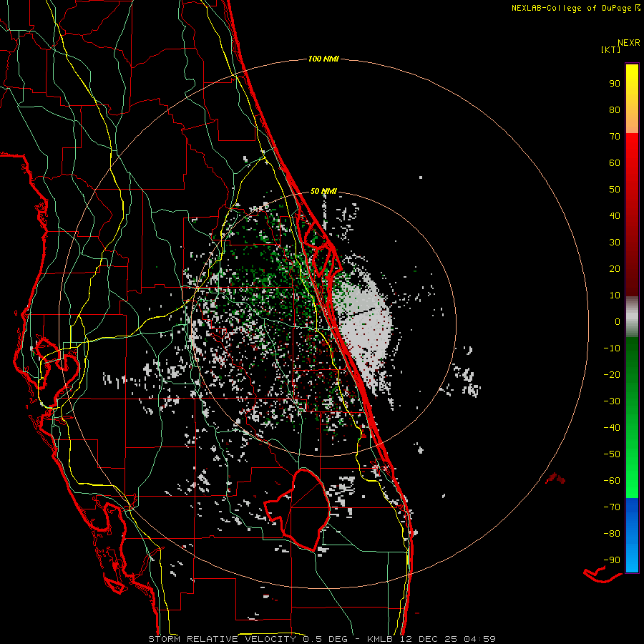Click the -20 value on the velocity scale
Screen dimensions: 644x644
pyautogui.click(x=612, y=374)
